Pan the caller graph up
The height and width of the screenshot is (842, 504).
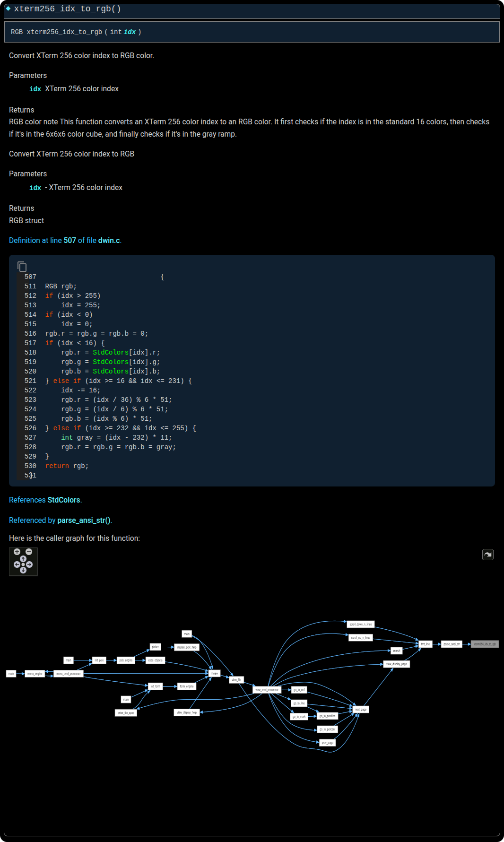point(23,559)
